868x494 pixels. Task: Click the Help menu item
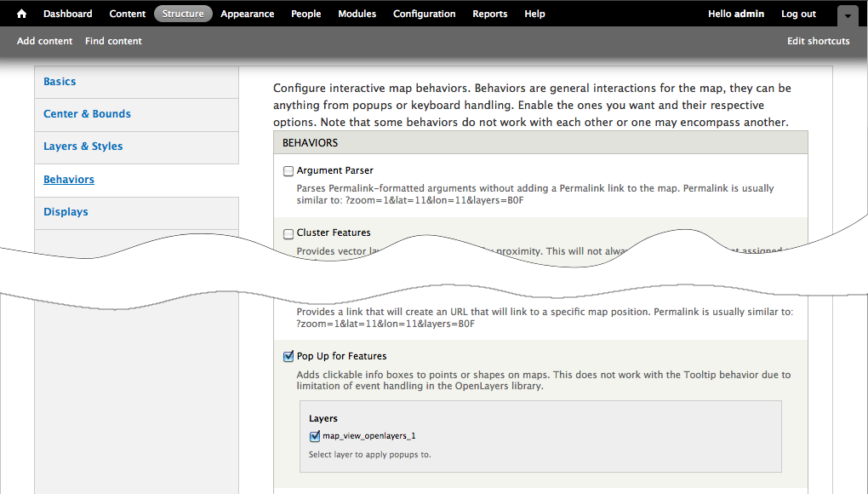coord(534,14)
